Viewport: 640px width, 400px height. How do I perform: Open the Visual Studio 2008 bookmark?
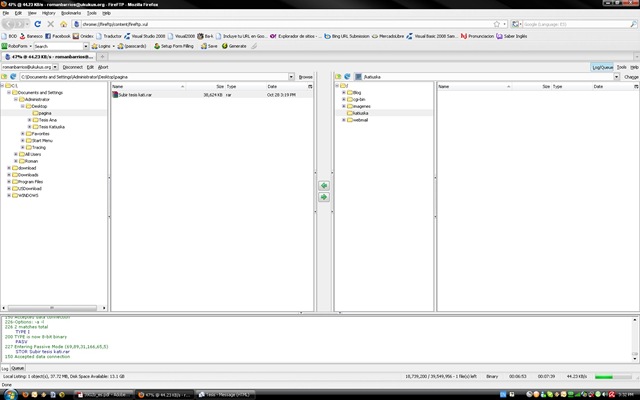(x=144, y=36)
